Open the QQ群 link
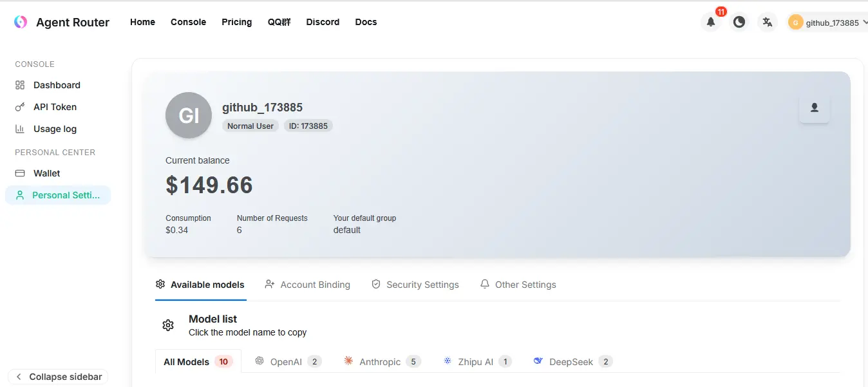 tap(279, 22)
